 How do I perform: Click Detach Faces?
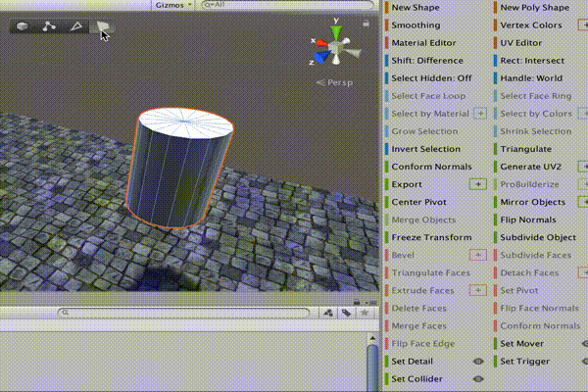click(x=529, y=272)
